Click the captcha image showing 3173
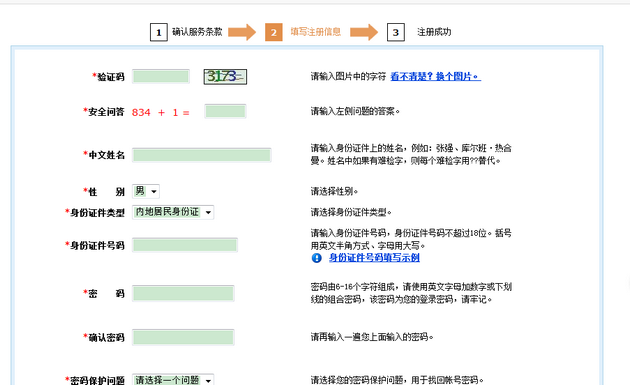Image resolution: width=630 pixels, height=385 pixels. 225,76
